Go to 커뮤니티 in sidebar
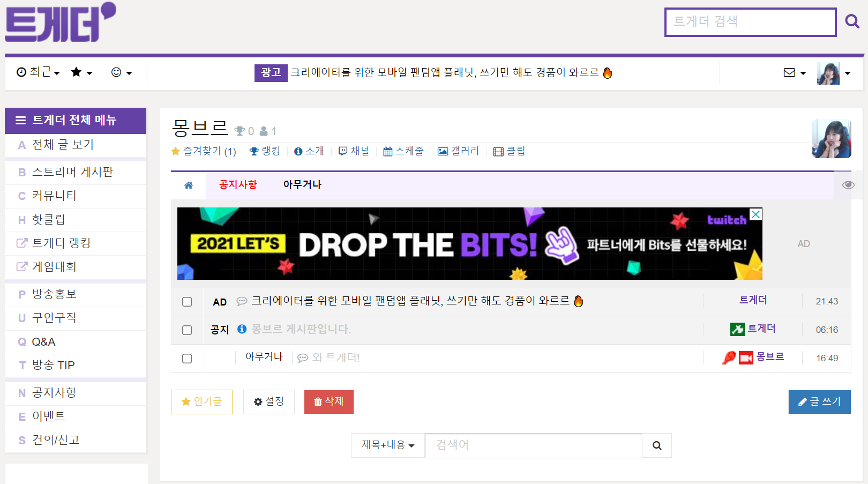 (76, 196)
